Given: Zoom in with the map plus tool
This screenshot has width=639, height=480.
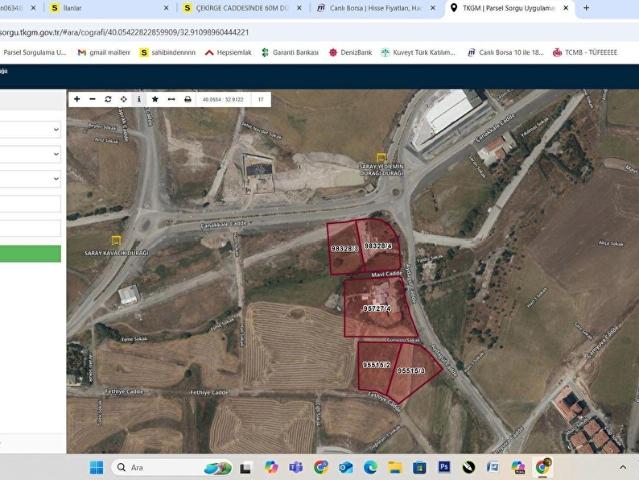Looking at the screenshot, I should 77,99.
